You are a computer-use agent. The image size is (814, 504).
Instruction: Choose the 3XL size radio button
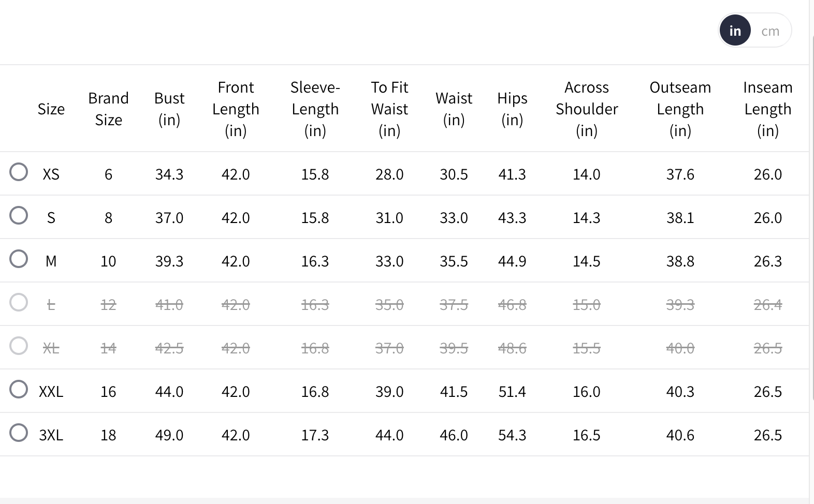tap(19, 433)
